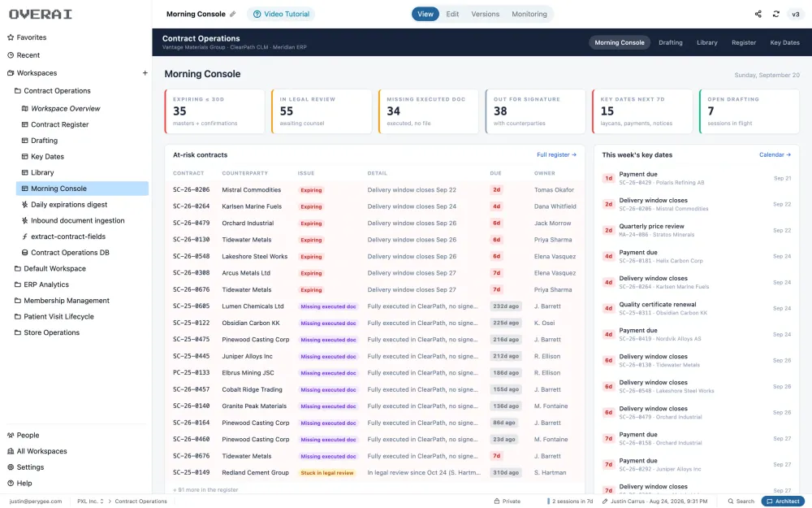The width and height of the screenshot is (812, 508).
Task: Select the Quarterly price review key date
Action: (x=697, y=230)
